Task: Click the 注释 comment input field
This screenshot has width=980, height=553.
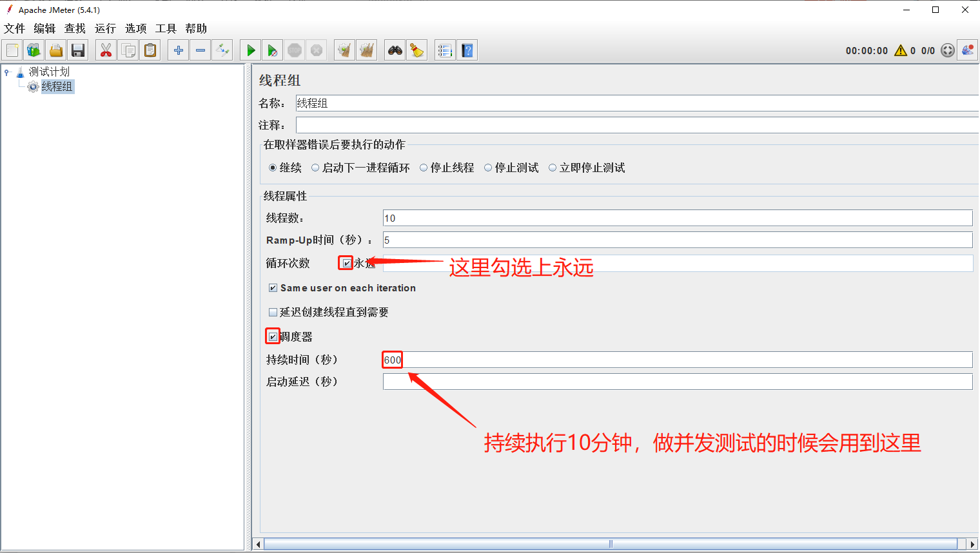Action: (x=637, y=125)
